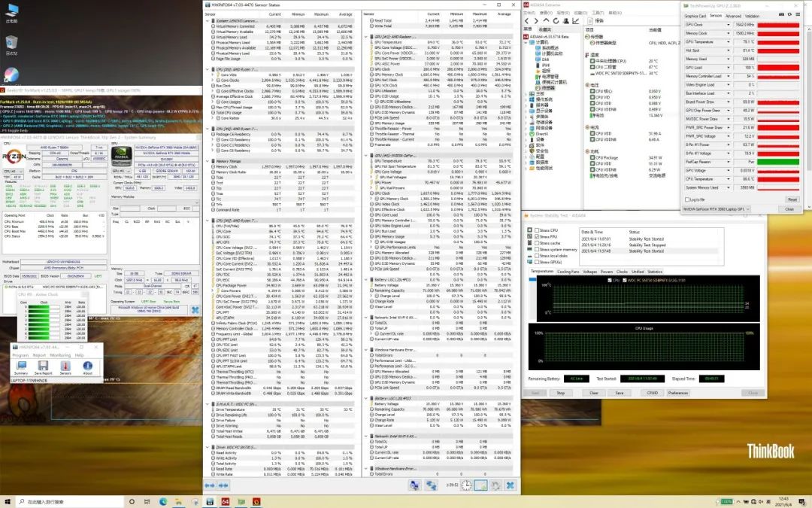Switch to the Cooling Fans tab
The image size is (812, 508).
click(568, 271)
